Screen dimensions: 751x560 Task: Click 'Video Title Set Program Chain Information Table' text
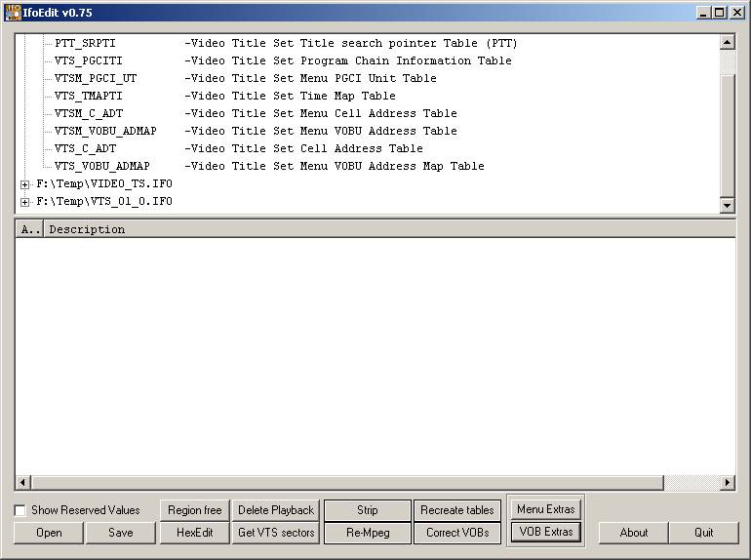click(x=351, y=60)
